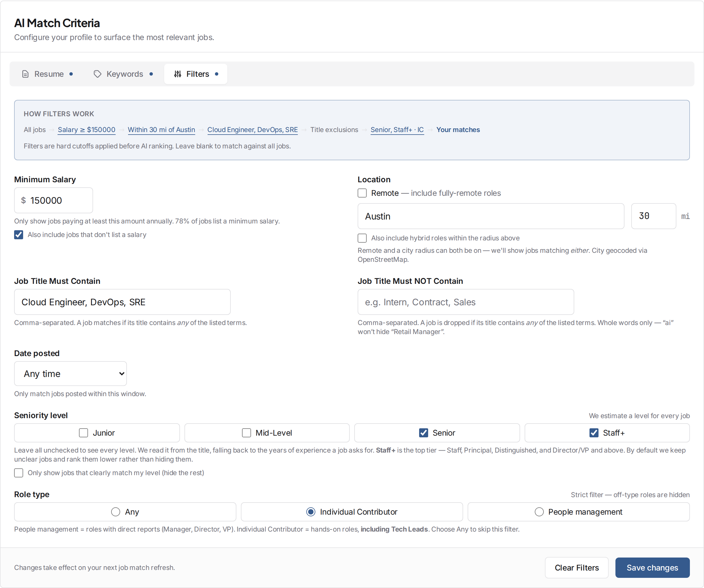Click the Cloud Engineer, DevOps, SRE link
Screen dimensions: 704x588
[252, 130]
